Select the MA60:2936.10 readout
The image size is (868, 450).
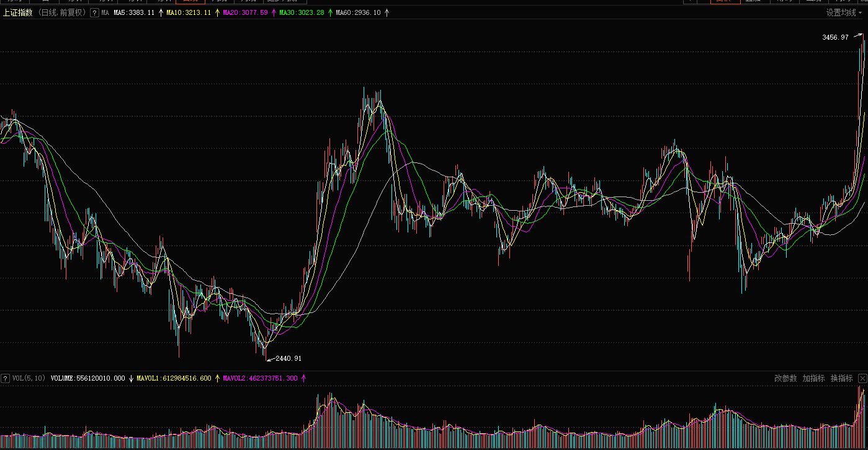(358, 12)
